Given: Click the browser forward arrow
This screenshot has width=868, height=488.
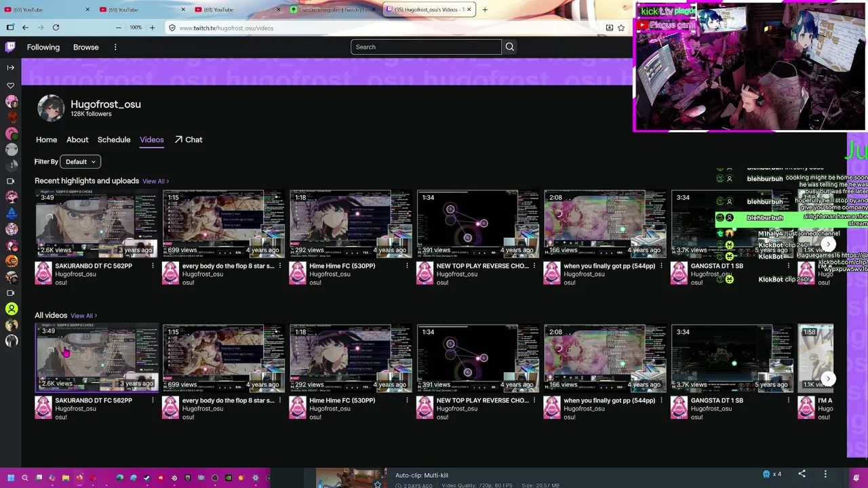Looking at the screenshot, I should point(40,28).
